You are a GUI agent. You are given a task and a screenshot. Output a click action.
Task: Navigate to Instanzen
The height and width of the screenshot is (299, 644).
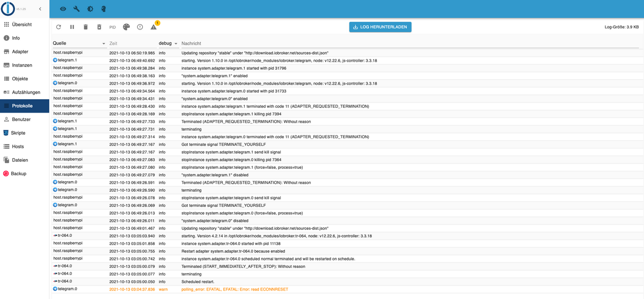[x=25, y=65]
